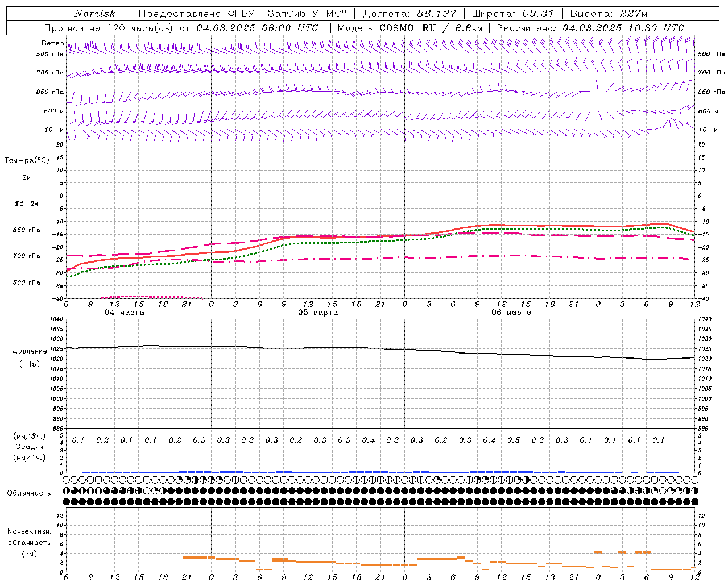Select the "04 марта" date label

coord(125,313)
